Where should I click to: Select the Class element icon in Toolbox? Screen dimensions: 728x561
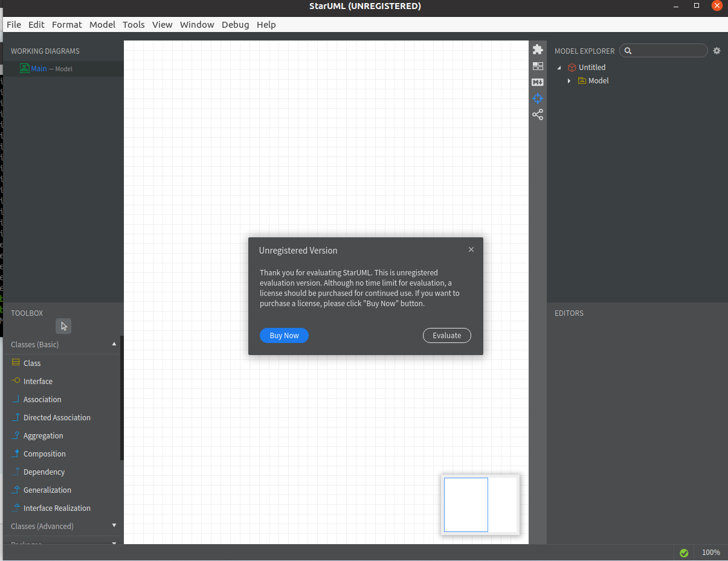pyautogui.click(x=16, y=363)
